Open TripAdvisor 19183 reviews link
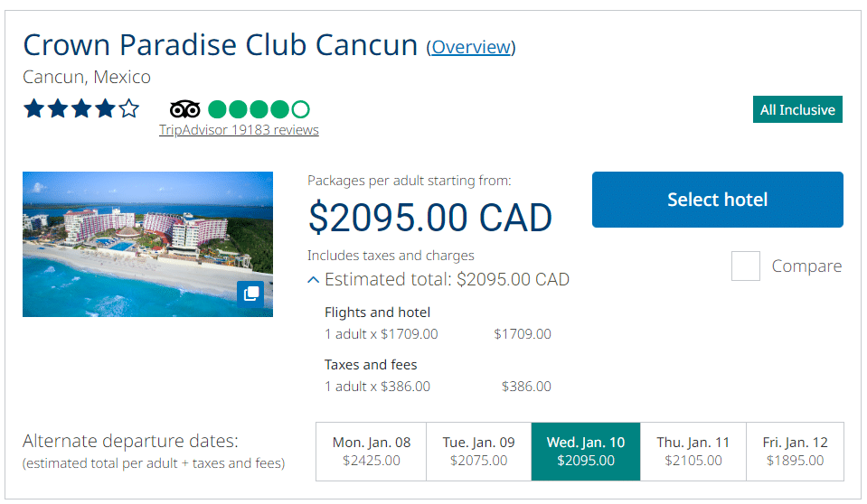867x504 pixels. pos(239,130)
